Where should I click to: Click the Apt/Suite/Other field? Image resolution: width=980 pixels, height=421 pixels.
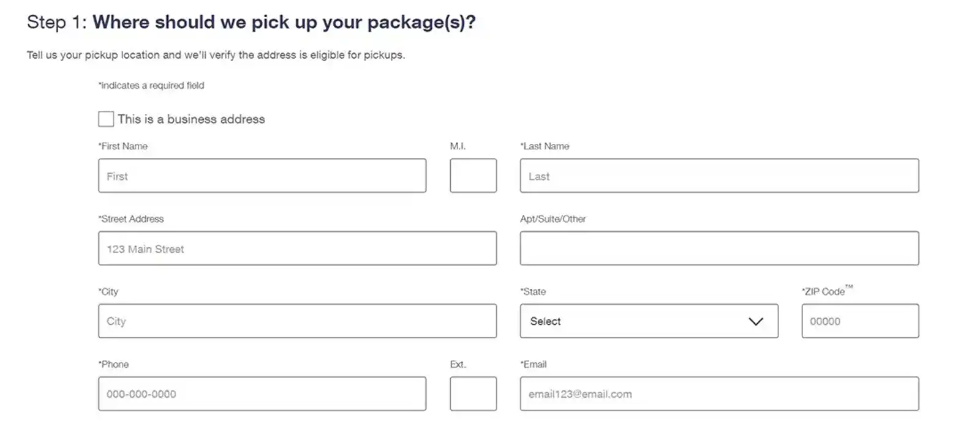pyautogui.click(x=719, y=248)
